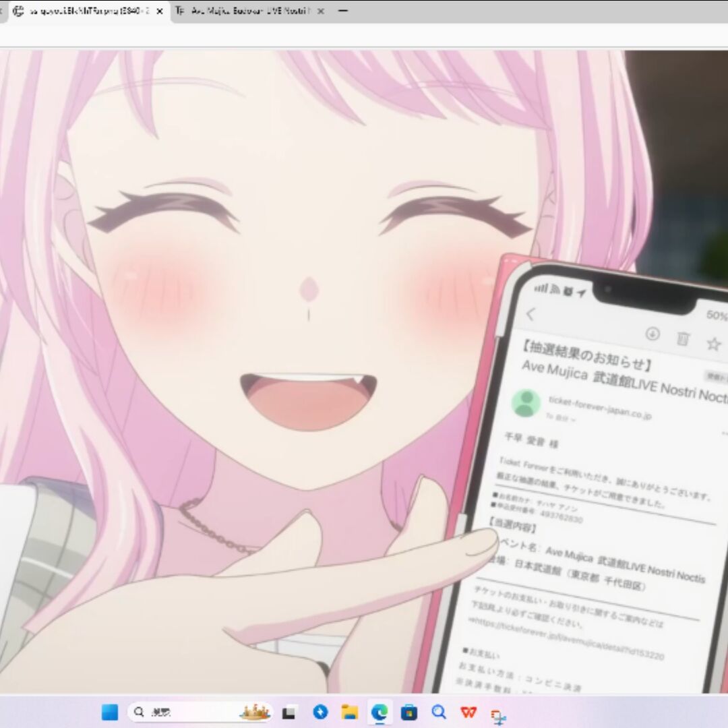Click the castle illustration in the search box
Image resolution: width=728 pixels, height=728 pixels.
pyautogui.click(x=255, y=712)
